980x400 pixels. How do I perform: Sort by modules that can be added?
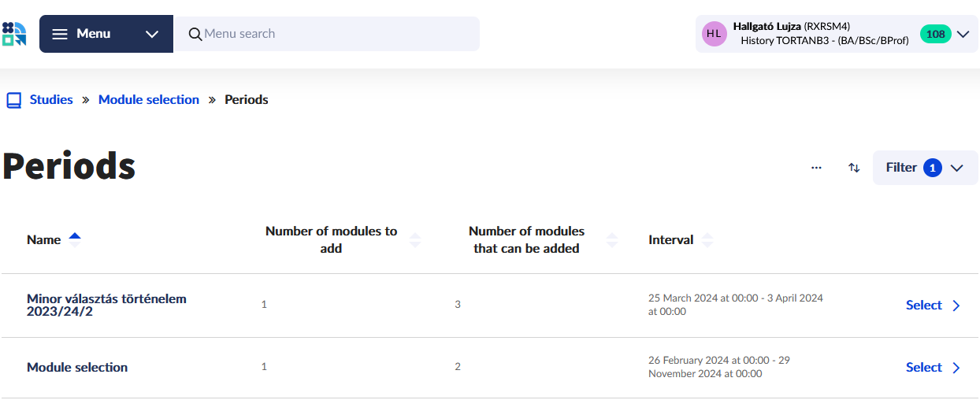[612, 240]
